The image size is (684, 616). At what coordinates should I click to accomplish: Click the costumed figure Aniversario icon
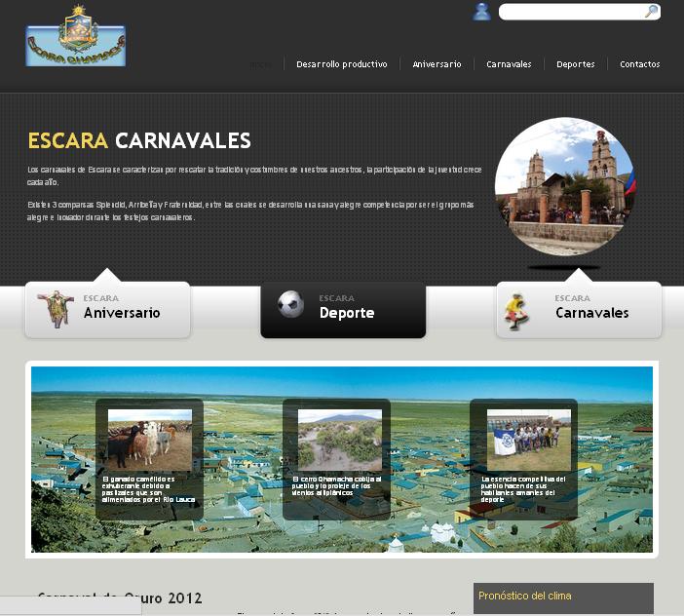(x=56, y=309)
